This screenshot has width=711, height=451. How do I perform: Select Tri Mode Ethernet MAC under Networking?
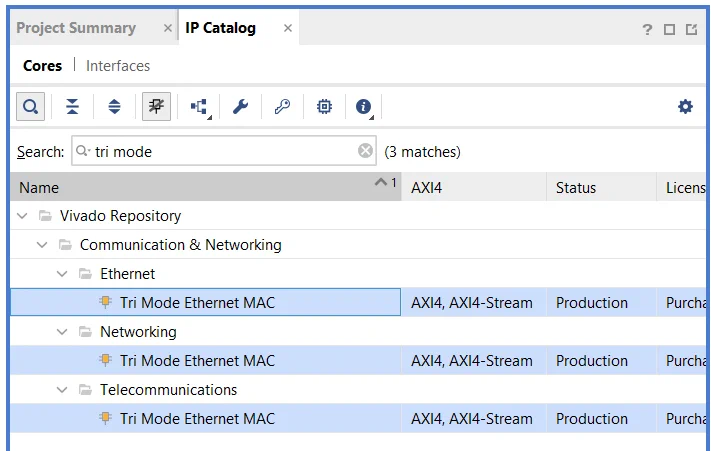pos(197,361)
